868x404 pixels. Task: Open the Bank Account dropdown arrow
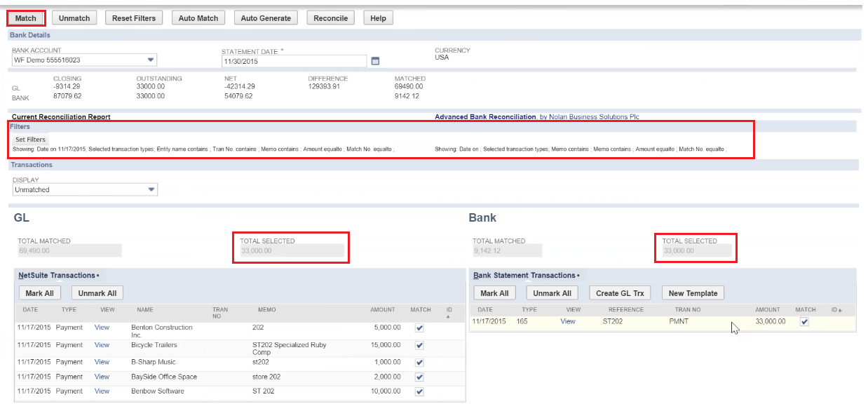coord(149,60)
